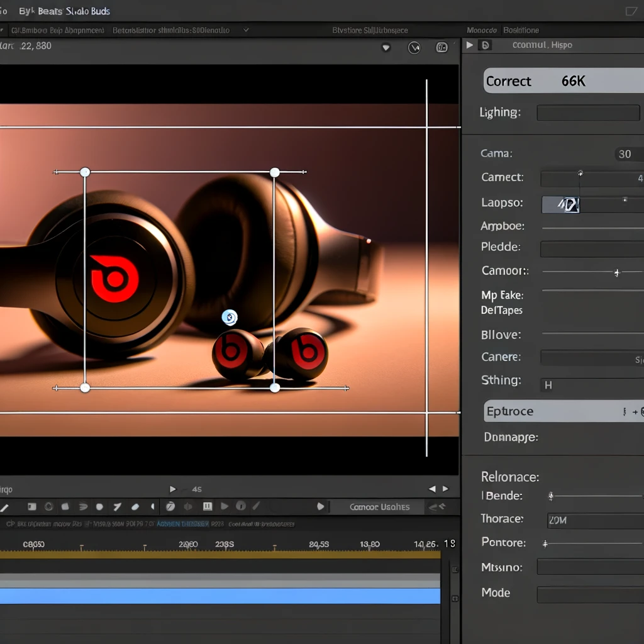Select the ring-shaped ellipse tool icon
The width and height of the screenshot is (644, 644).
click(x=48, y=506)
